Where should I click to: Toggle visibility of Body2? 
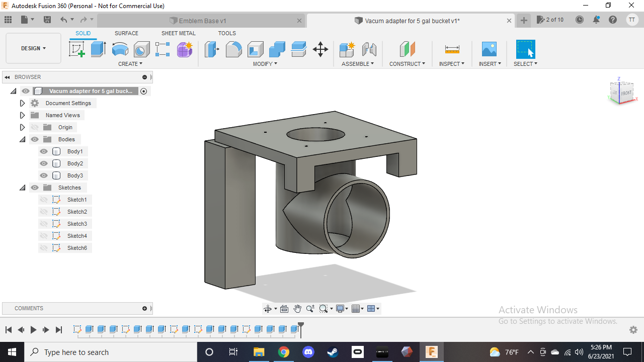pos(44,163)
